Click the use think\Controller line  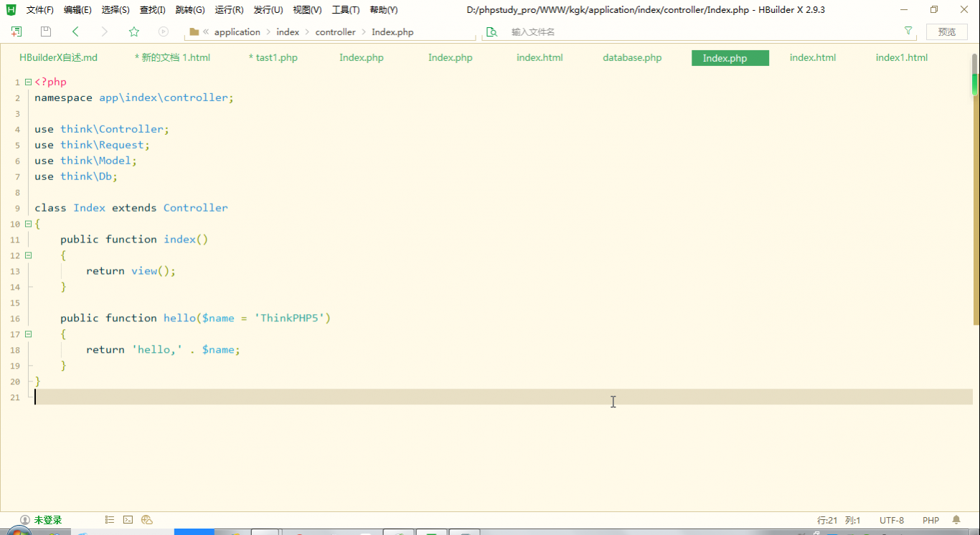tap(102, 129)
